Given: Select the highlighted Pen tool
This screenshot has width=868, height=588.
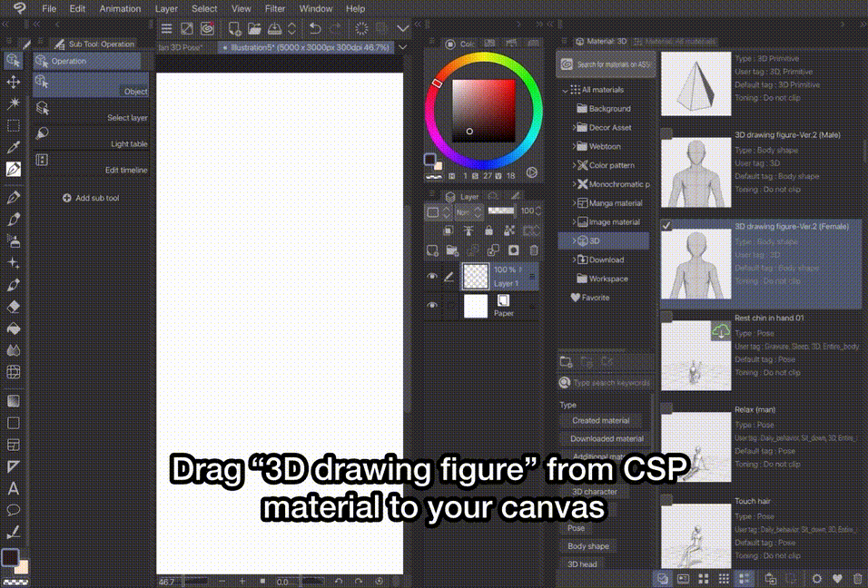Looking at the screenshot, I should [13, 170].
